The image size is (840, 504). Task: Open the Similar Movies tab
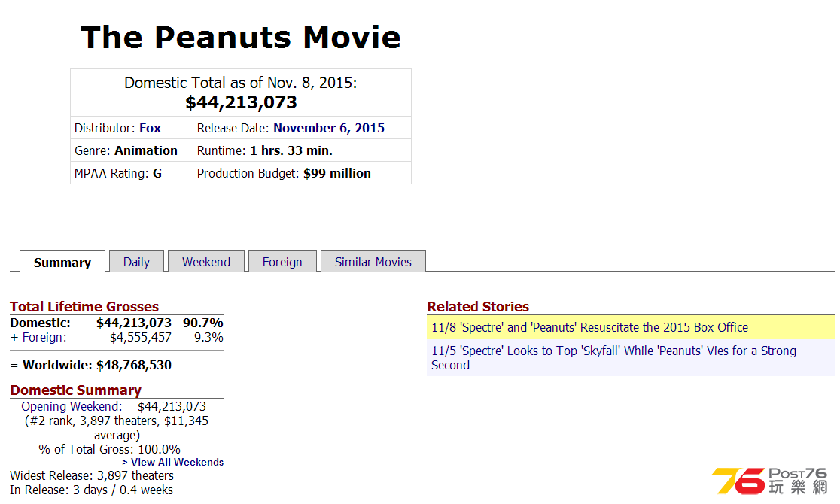(373, 262)
